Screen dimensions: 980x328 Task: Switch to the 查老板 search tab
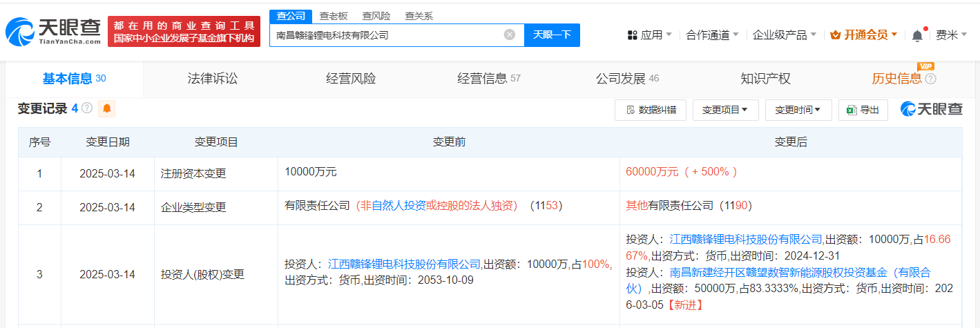[334, 17]
